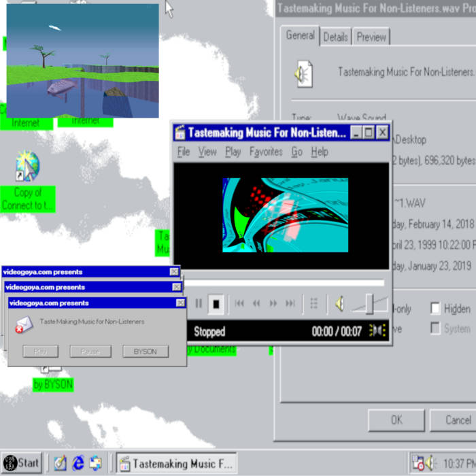Open the Copy of Connect desktop shortcut
476x476 pixels.
[x=27, y=167]
